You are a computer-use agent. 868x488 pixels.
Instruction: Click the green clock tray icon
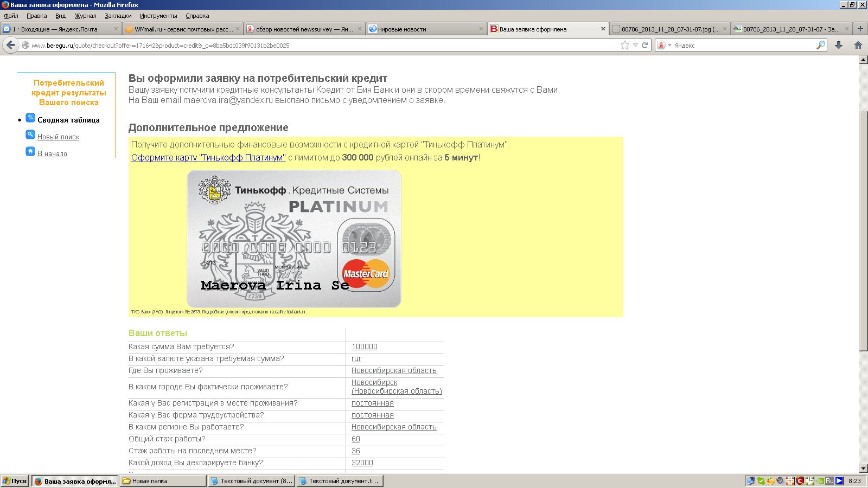(x=810, y=481)
